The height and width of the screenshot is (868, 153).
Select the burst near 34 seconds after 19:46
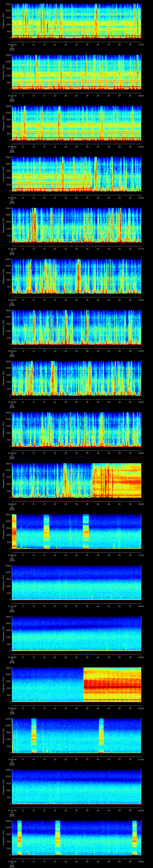pyautogui.click(x=86, y=531)
